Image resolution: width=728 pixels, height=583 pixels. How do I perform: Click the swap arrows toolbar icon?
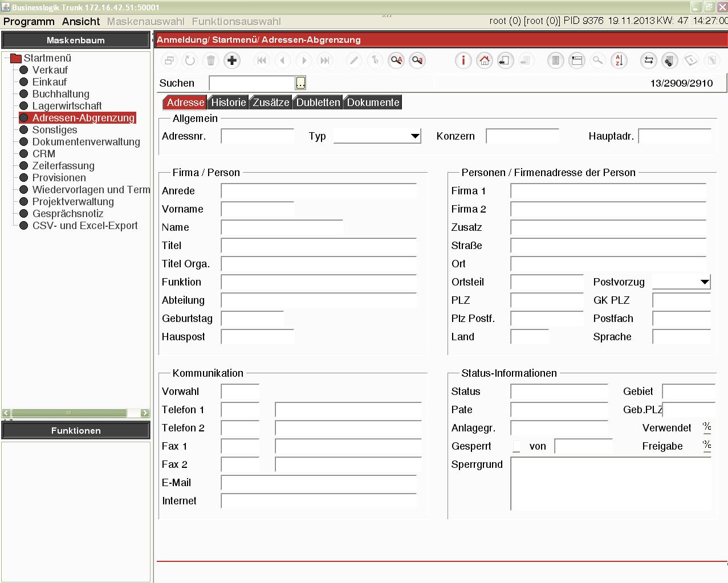(648, 60)
